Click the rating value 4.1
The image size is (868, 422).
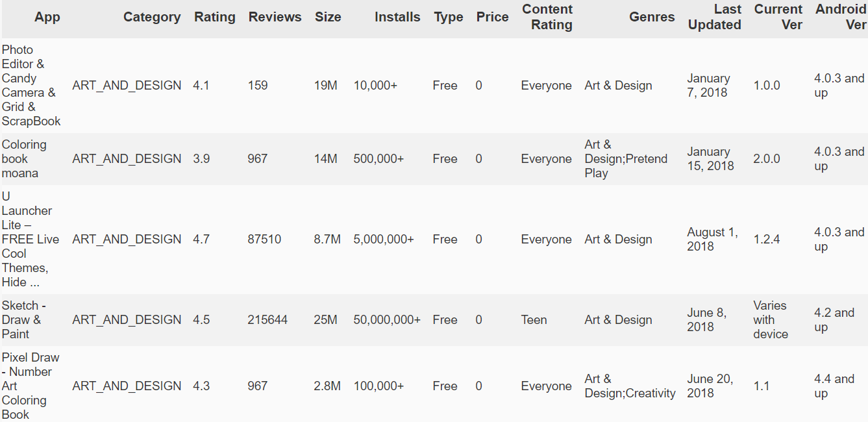(x=201, y=86)
